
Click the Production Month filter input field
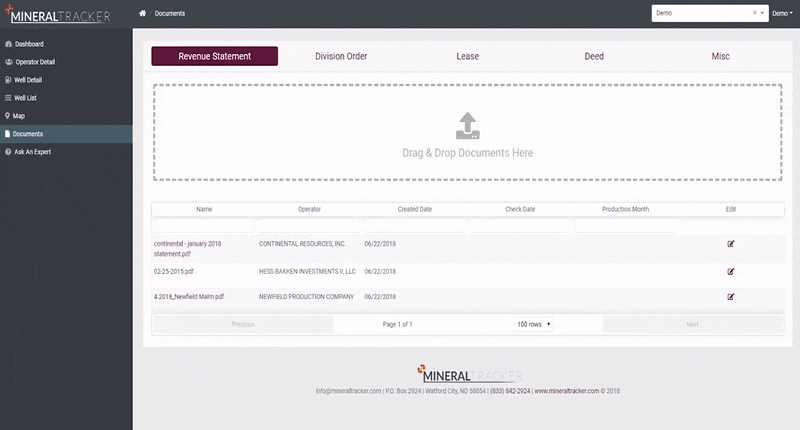[626, 225]
